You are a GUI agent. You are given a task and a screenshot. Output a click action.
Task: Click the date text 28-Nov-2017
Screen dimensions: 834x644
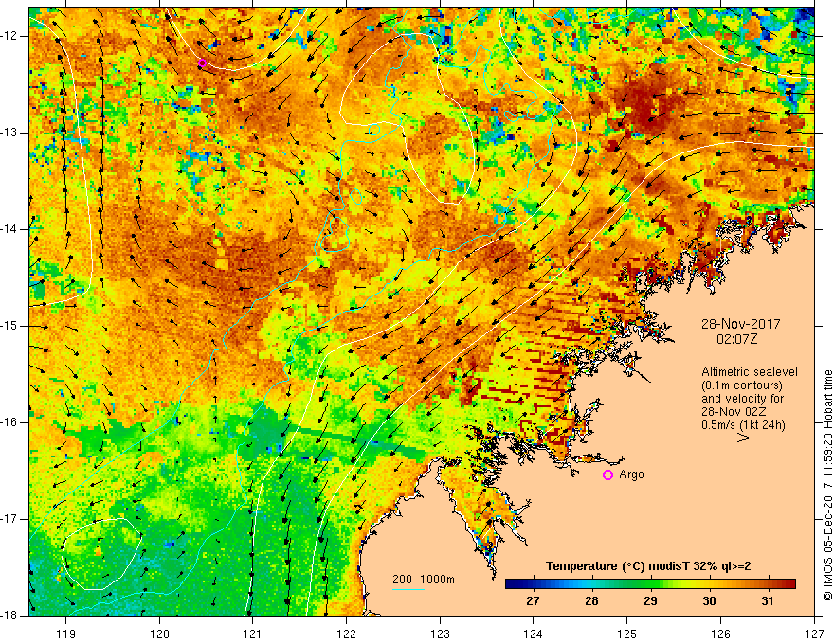(740, 324)
